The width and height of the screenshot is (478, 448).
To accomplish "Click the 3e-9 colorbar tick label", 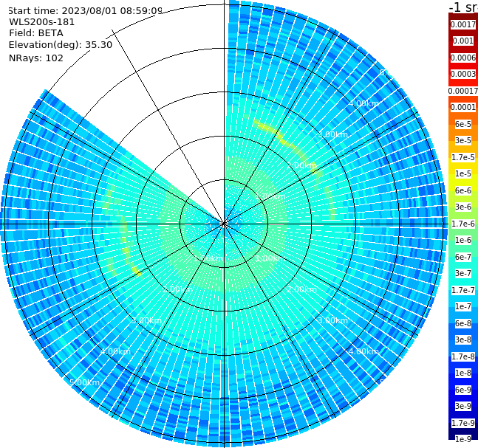I will click(463, 406).
